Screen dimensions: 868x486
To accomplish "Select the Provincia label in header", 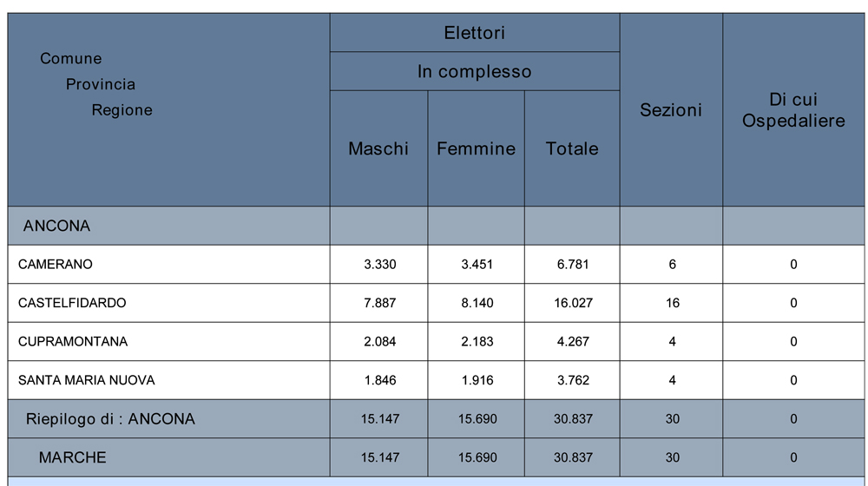I will pyautogui.click(x=101, y=84).
